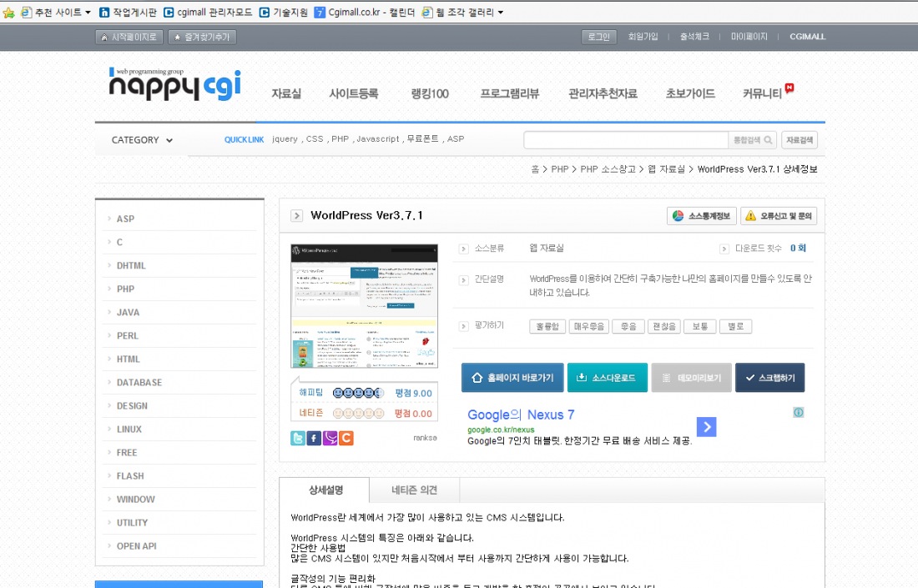Switch to the 네티즌 의견 tab

tap(414, 490)
